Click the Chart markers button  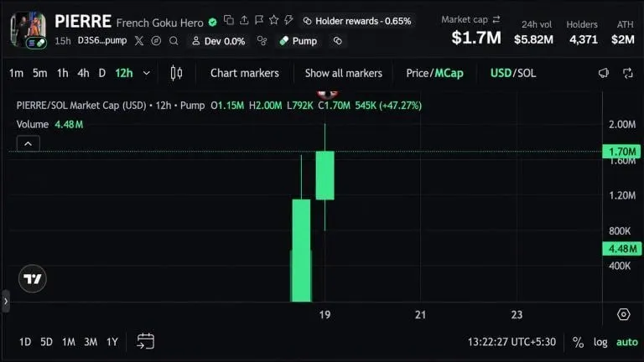point(244,73)
